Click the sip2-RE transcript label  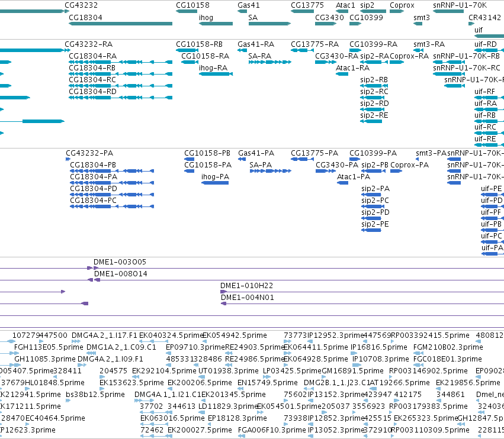pyautogui.click(x=374, y=115)
